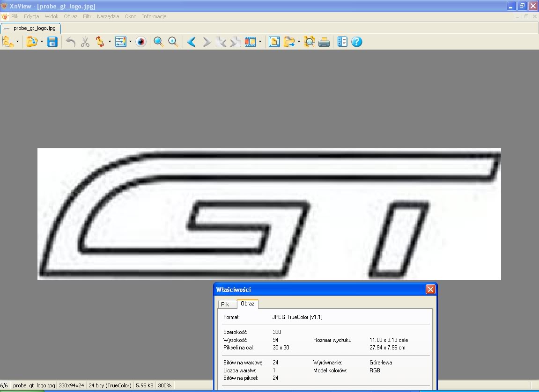Expand the Open folder dropdown arrow
Image resolution: width=539 pixels, height=392 pixels.
(42, 42)
